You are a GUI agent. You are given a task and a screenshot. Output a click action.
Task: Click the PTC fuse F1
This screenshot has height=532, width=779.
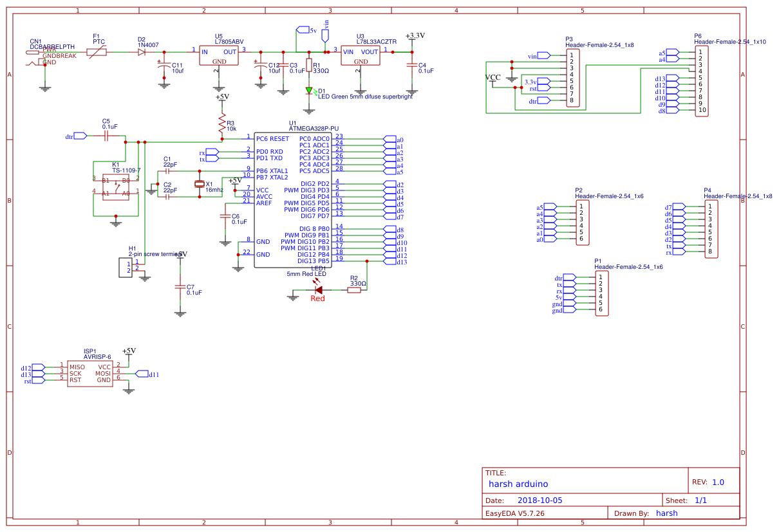tap(95, 51)
